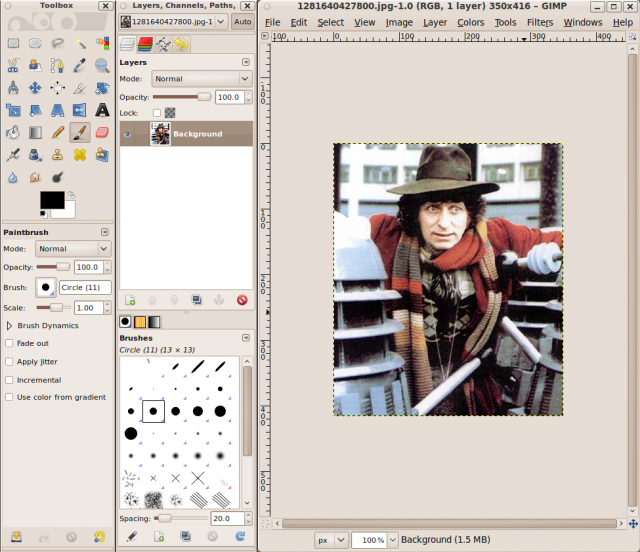Create a new layer with bottom-left Layers button

tap(130, 299)
